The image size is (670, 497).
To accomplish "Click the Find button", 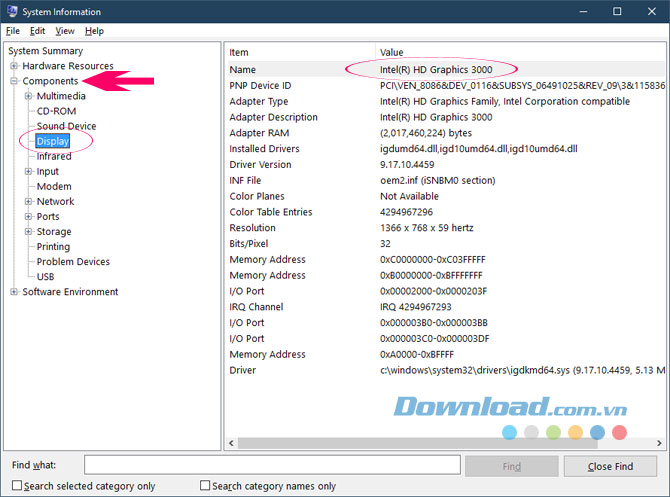I will coord(511,466).
